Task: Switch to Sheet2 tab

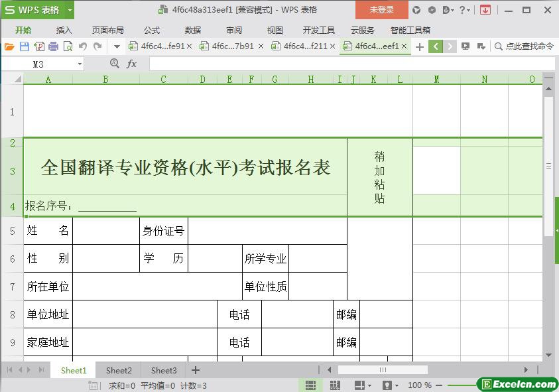Action: [x=119, y=371]
